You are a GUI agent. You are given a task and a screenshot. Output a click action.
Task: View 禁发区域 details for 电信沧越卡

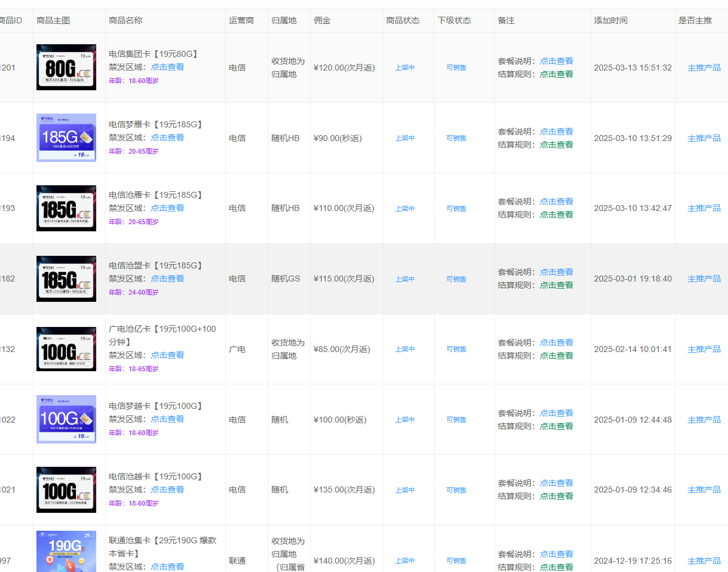pyautogui.click(x=167, y=490)
